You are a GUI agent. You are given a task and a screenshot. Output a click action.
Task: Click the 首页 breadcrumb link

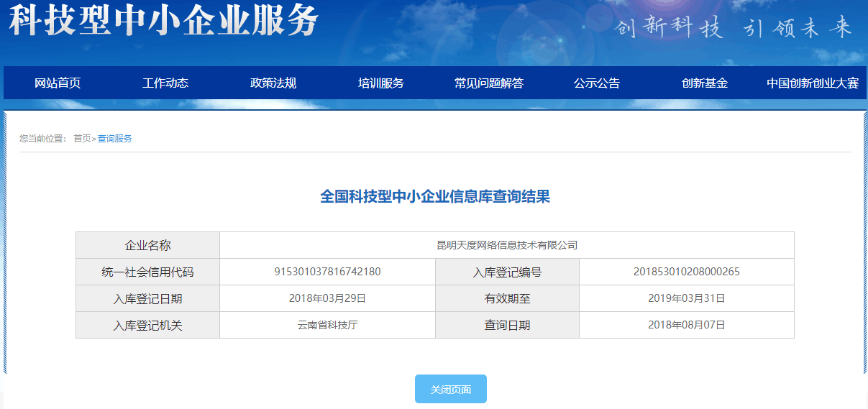(82, 139)
